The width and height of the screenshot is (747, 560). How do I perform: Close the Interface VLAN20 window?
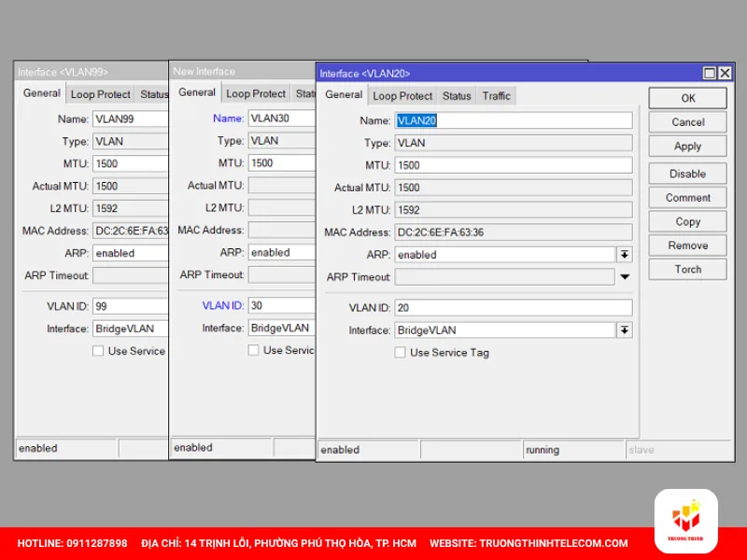(x=725, y=73)
